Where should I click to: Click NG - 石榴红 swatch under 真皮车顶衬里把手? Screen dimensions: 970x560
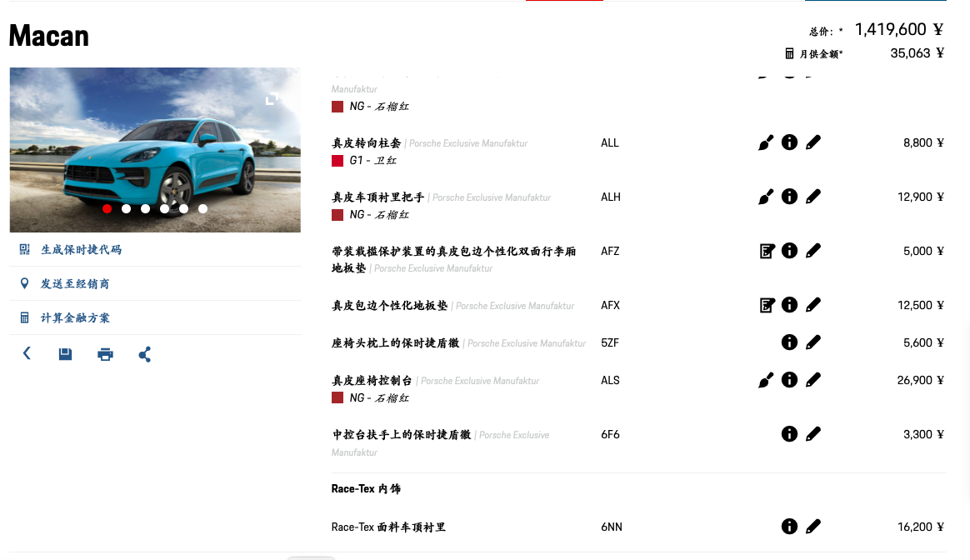point(337,215)
